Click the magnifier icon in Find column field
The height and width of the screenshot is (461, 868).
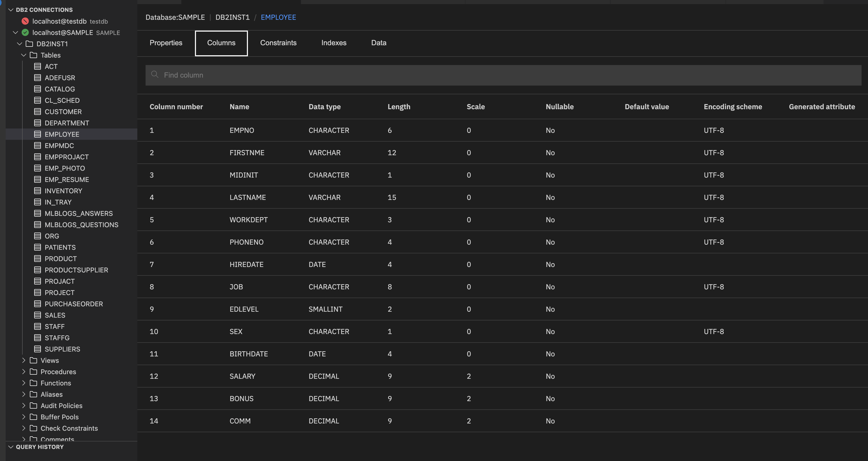click(155, 75)
